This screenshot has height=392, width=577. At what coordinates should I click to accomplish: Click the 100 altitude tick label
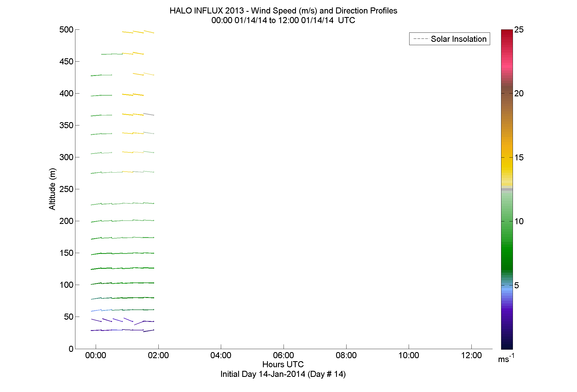[x=66, y=285]
